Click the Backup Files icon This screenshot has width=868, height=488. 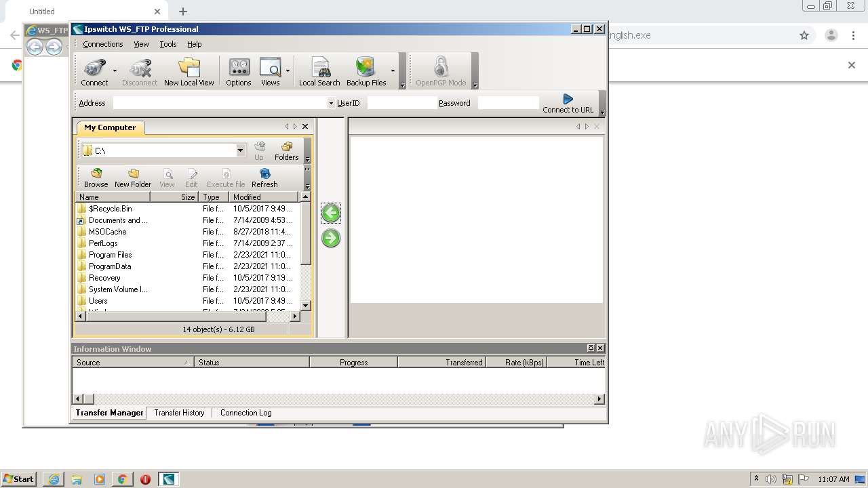click(366, 71)
